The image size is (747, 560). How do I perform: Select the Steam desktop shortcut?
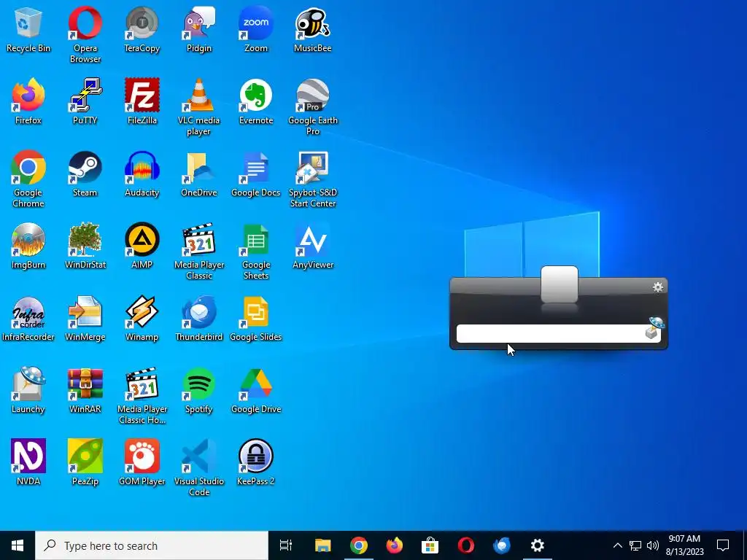85,174
